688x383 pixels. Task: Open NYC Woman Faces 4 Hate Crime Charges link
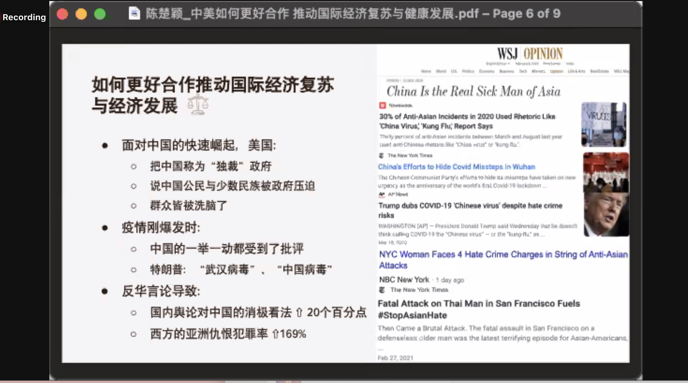(x=503, y=260)
